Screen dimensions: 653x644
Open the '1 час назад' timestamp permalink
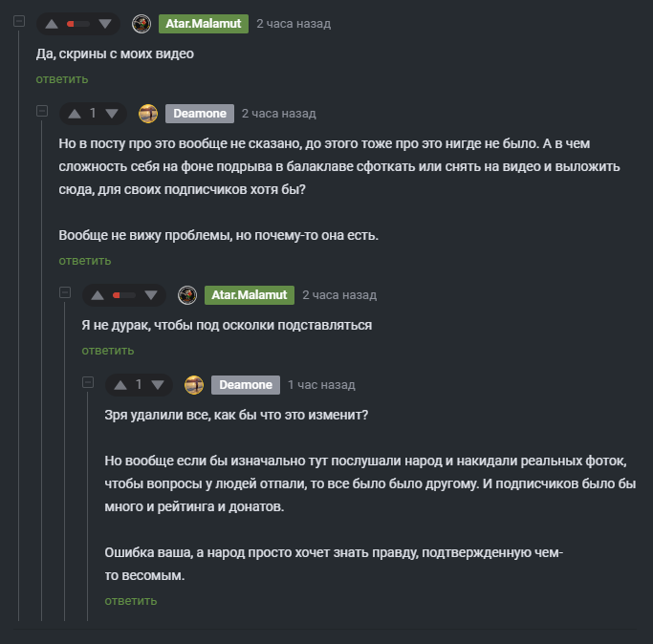click(x=321, y=385)
